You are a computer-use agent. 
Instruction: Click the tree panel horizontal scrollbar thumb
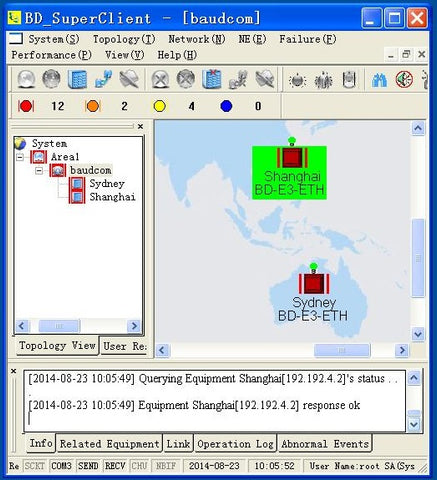click(59, 326)
